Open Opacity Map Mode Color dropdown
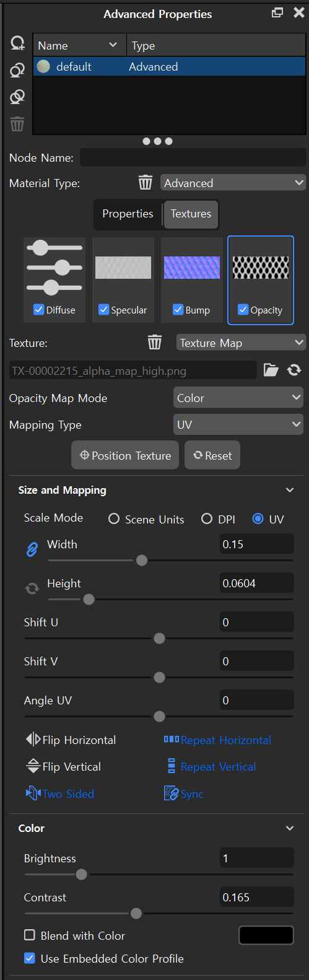This screenshot has height=980, width=309. [238, 398]
